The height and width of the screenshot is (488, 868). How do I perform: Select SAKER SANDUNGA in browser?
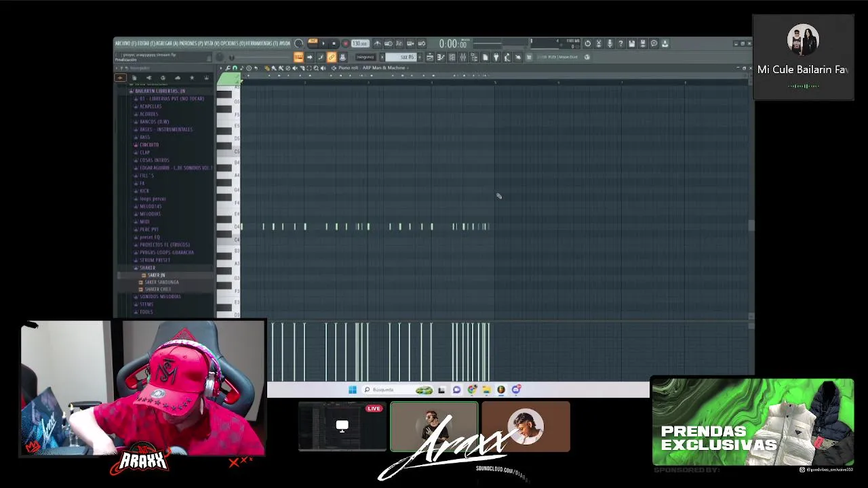point(161,282)
